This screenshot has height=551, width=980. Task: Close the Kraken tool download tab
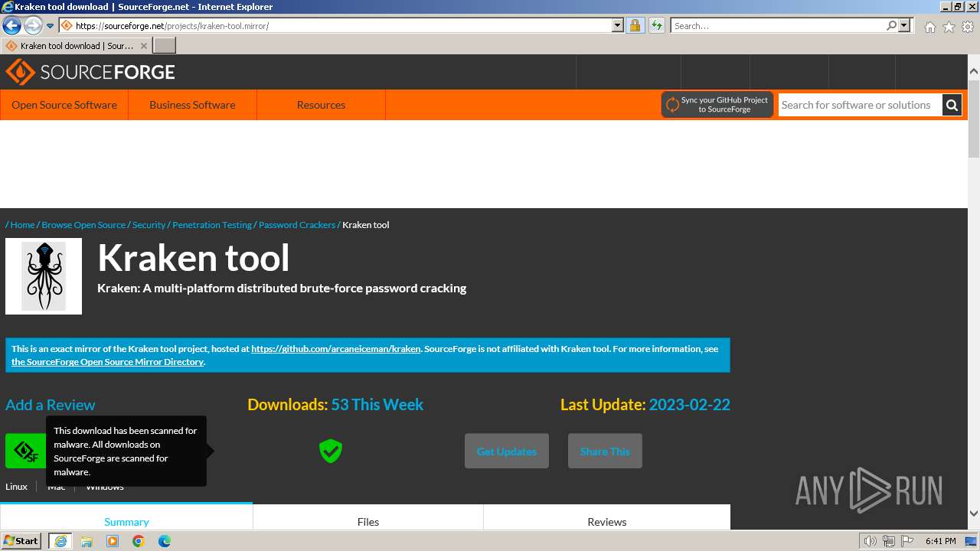144,46
